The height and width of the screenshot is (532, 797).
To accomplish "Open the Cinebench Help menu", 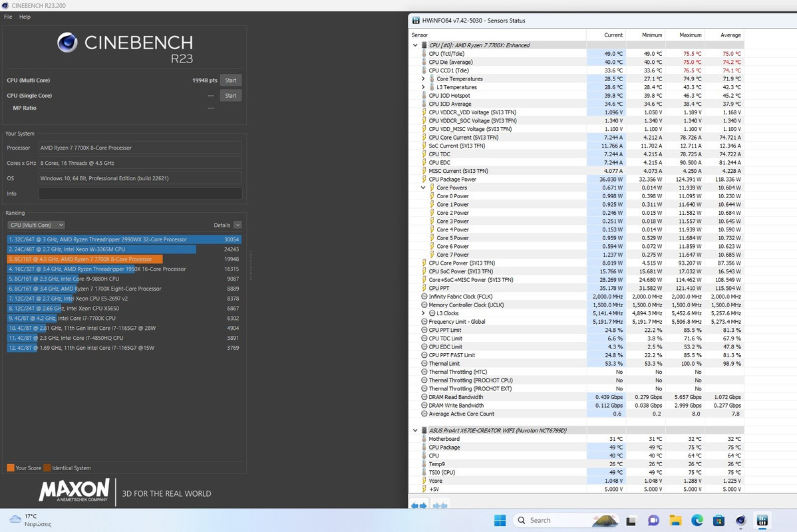I will click(25, 17).
